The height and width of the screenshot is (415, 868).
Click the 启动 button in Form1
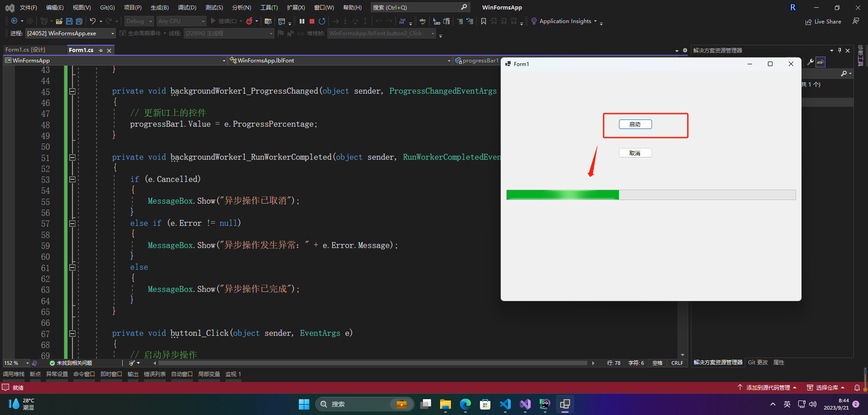pos(635,124)
